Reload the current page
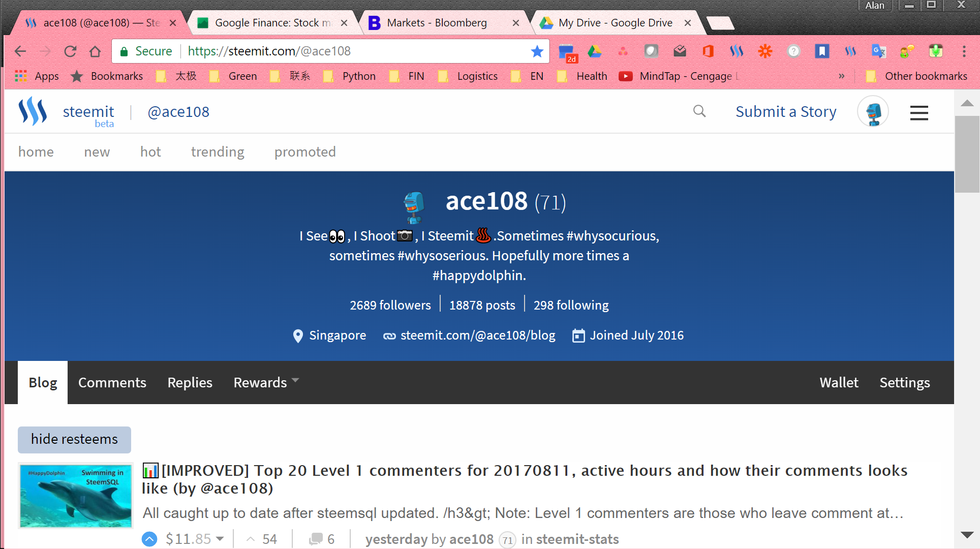 pyautogui.click(x=70, y=51)
